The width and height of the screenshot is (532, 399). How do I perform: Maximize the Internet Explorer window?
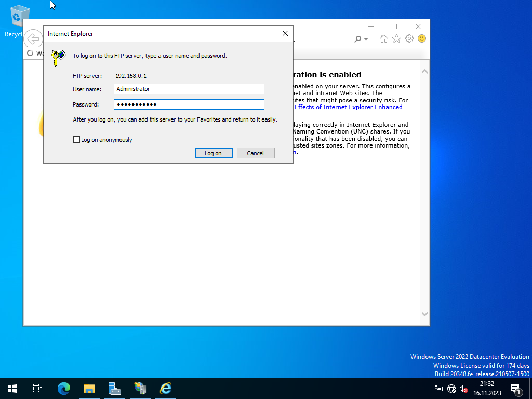[394, 26]
